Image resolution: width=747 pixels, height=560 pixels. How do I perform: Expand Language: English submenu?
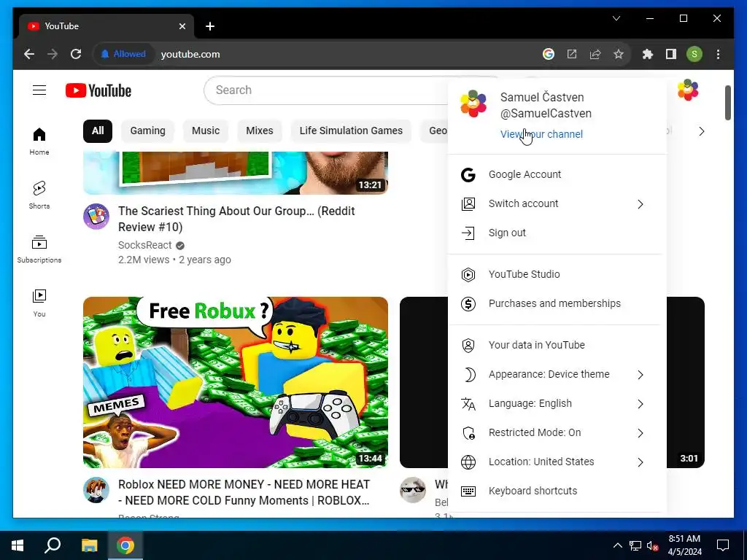point(640,404)
